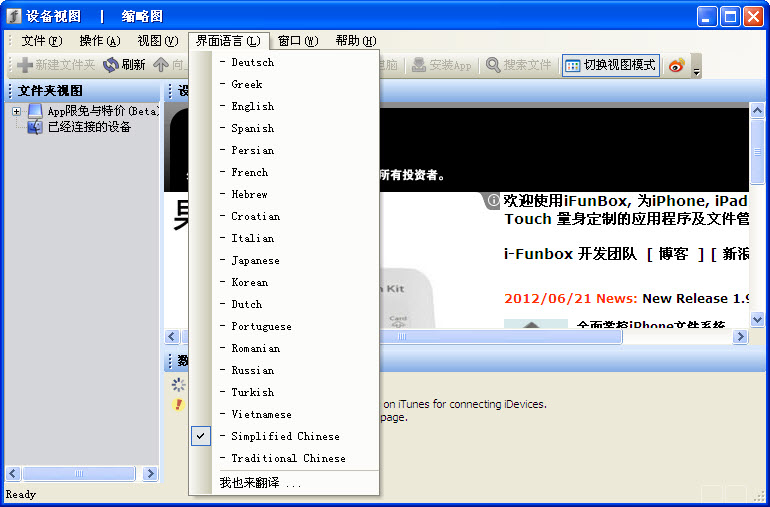Screen dimensions: 770x507
Task: Open the 窗口(W) menu
Action: 298,41
